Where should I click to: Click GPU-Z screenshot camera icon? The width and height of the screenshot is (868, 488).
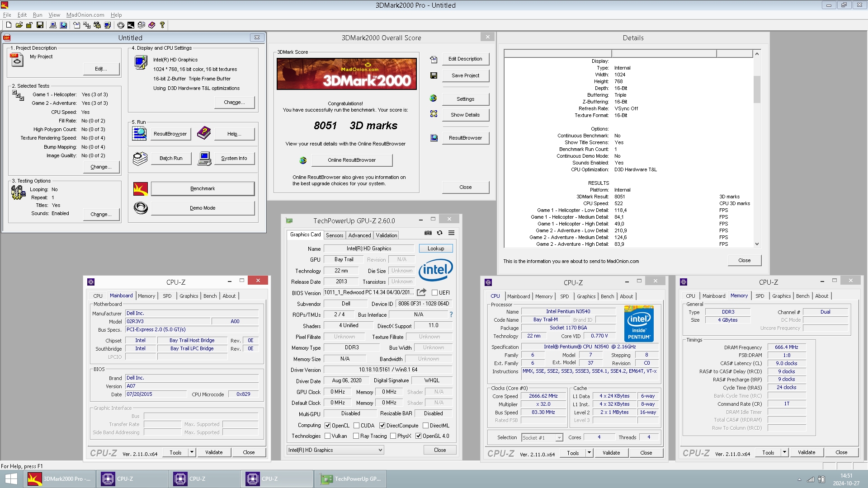pos(428,233)
